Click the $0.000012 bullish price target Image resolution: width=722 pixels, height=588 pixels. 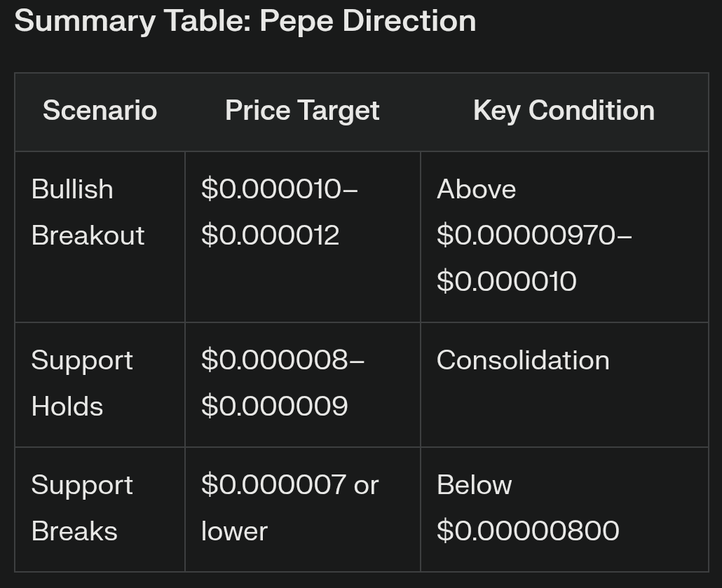pyautogui.click(x=270, y=235)
